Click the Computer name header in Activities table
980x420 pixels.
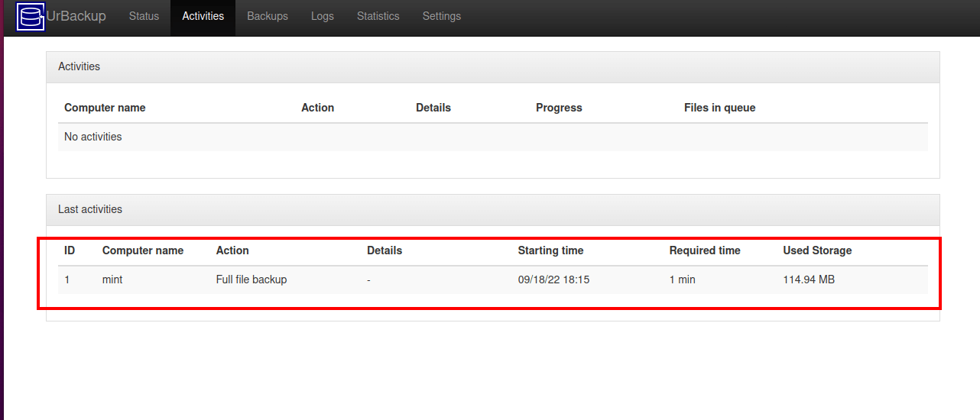105,108
